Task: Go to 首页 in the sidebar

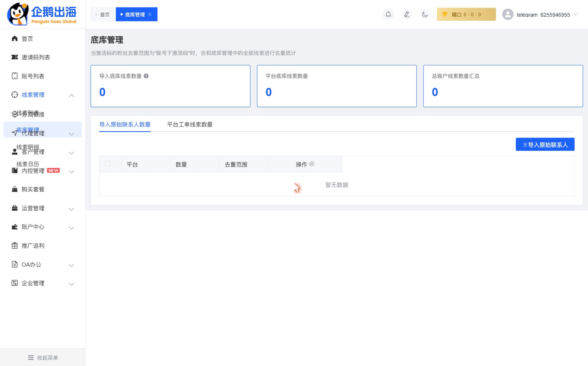Action: 27,39
